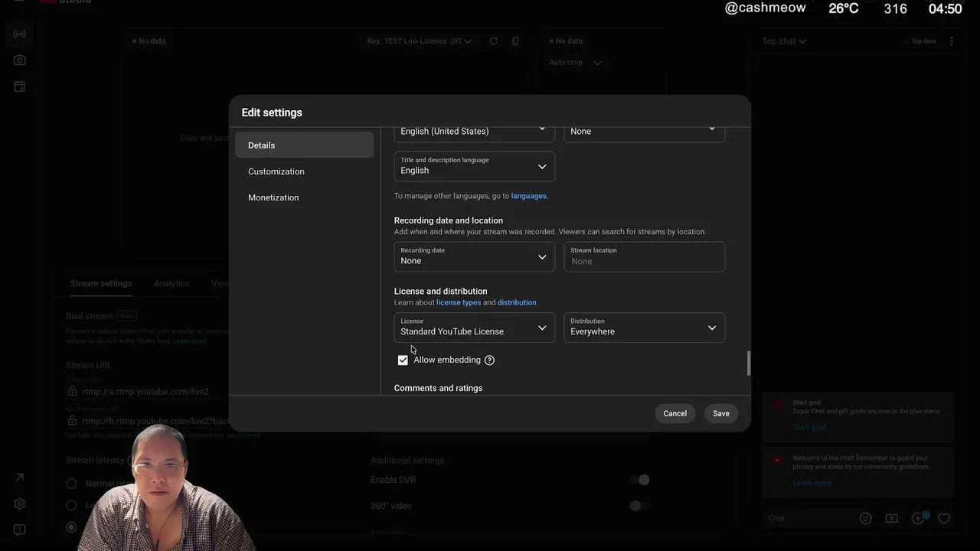The image size is (980, 551).
Task: Expand the Auto crop dropdown
Action: 575,63
